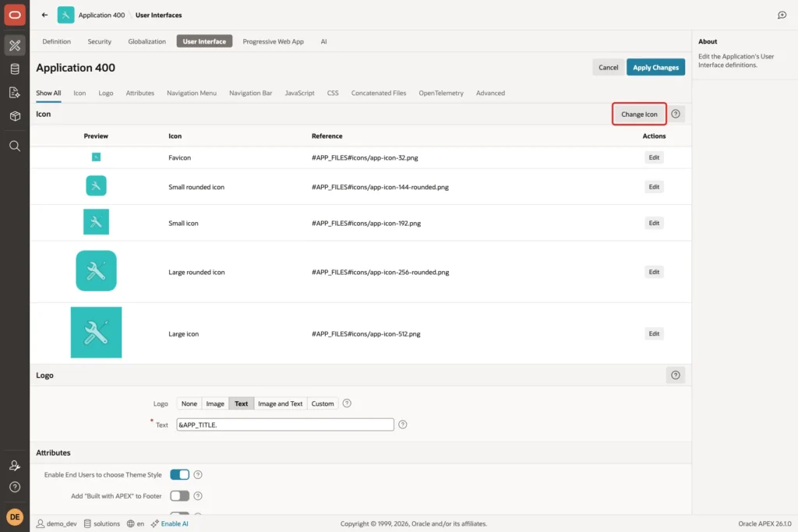Screen dimensions: 798x532
Task: Focus the Logo Text input field
Action: pyautogui.click(x=285, y=425)
